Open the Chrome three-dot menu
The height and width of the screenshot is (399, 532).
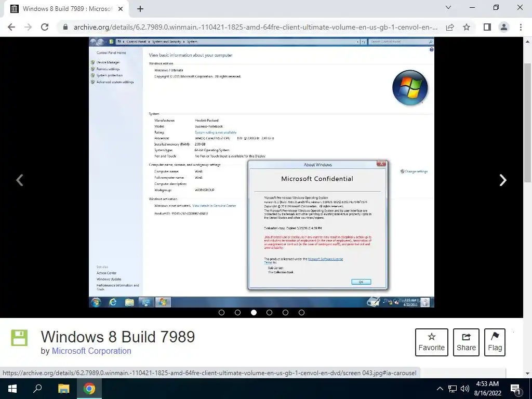coord(521,27)
